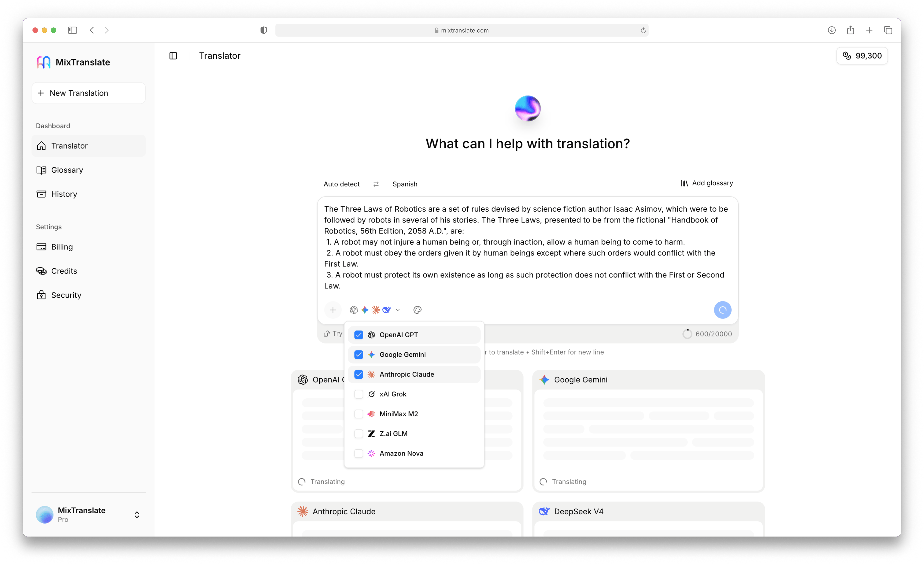Click the 600/20000 character count
924x564 pixels.
tap(713, 334)
